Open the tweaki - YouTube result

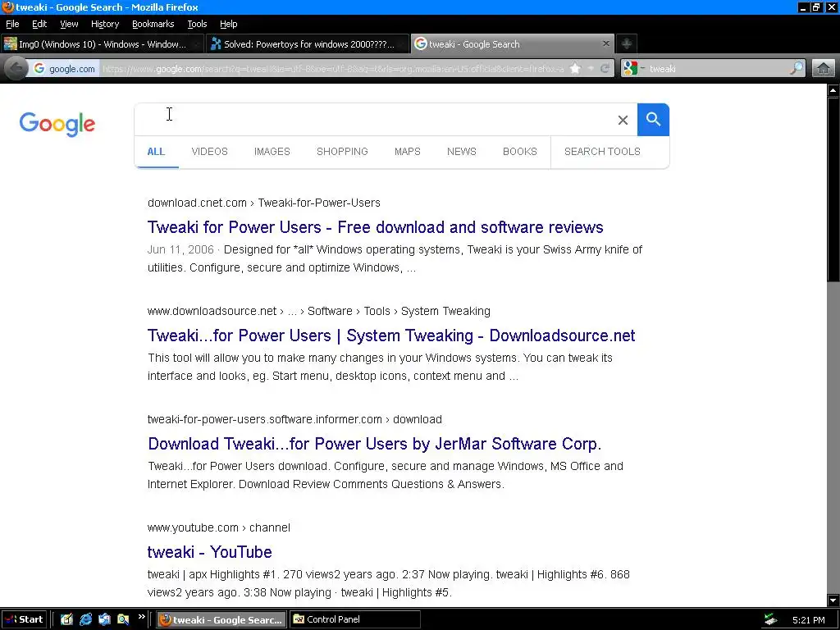(x=209, y=552)
